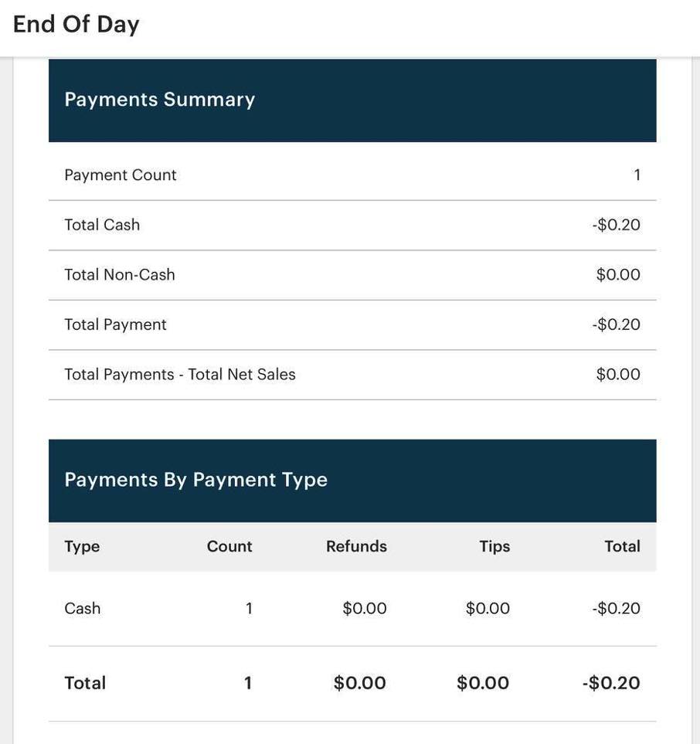The height and width of the screenshot is (744, 700).
Task: Click the Payments By Payment Type header
Action: (x=196, y=477)
